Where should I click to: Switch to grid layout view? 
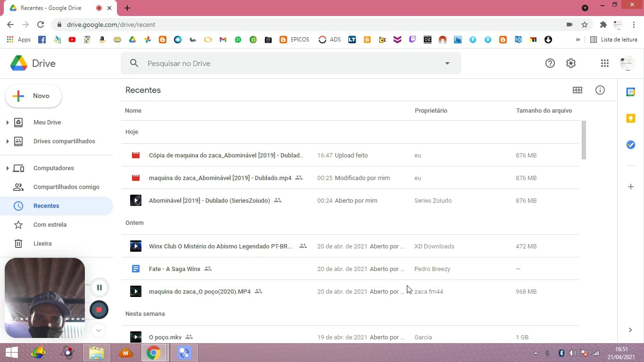click(x=577, y=90)
